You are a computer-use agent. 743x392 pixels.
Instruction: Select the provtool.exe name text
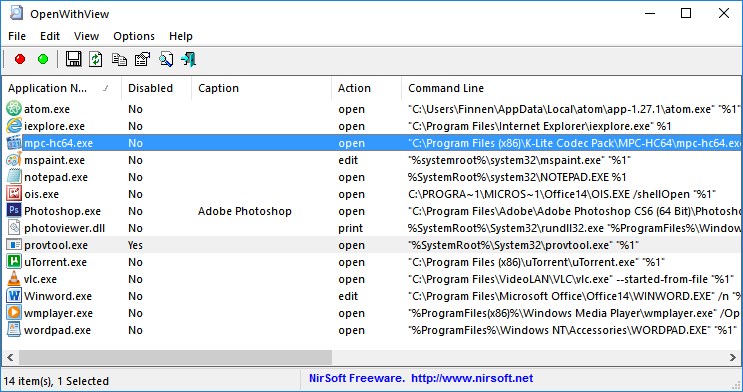click(x=56, y=246)
